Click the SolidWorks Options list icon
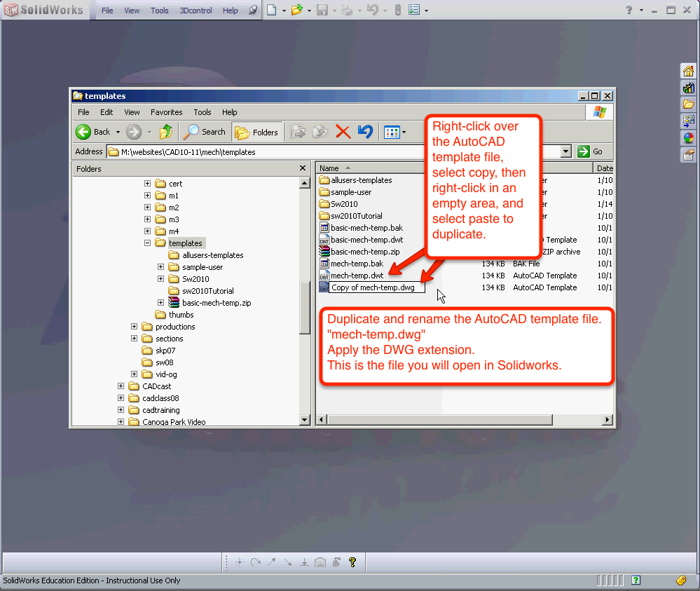 414,10
